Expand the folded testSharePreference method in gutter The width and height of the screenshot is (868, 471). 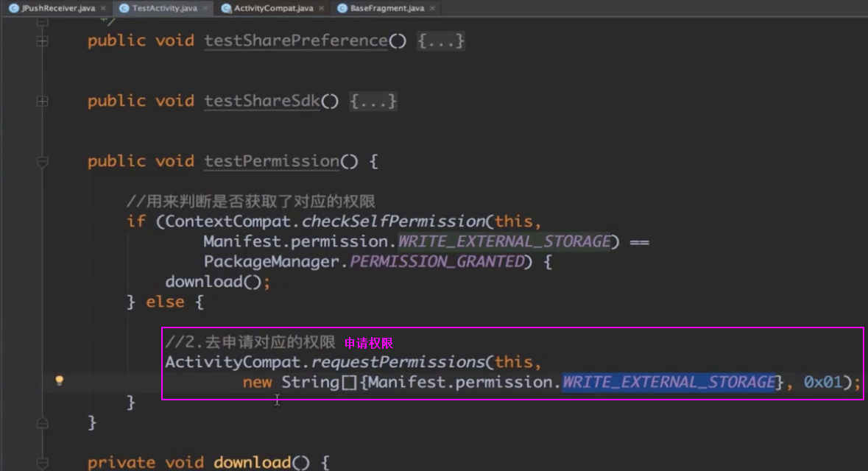[42, 41]
